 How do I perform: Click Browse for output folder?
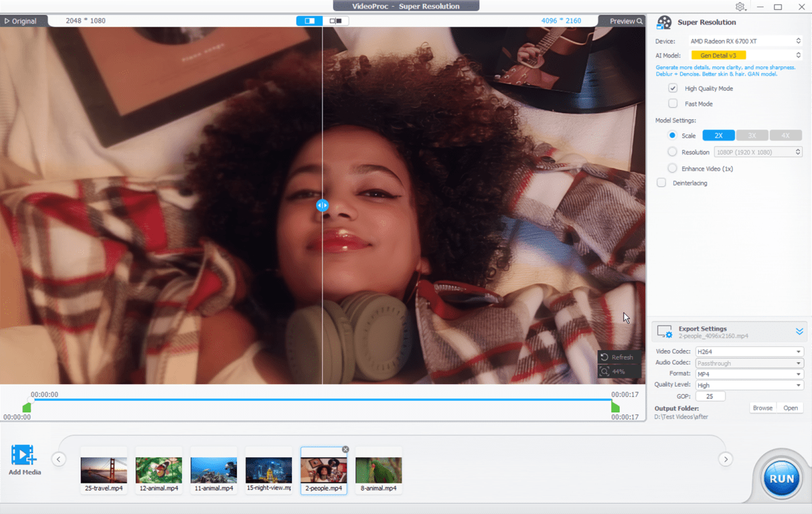[763, 408]
